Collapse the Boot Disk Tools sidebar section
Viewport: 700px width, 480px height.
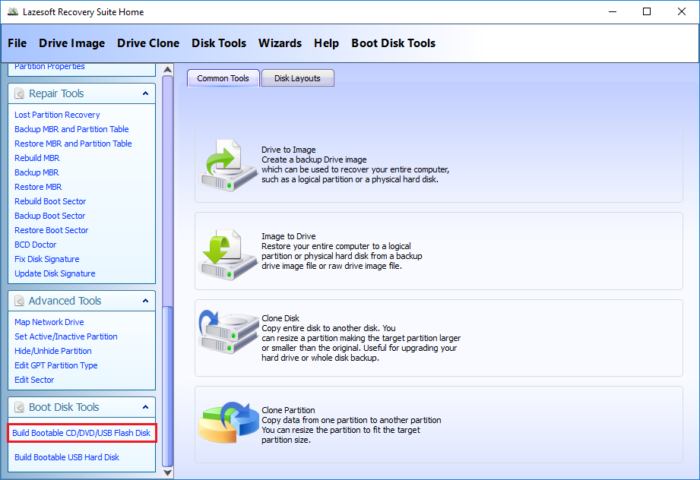(x=145, y=407)
